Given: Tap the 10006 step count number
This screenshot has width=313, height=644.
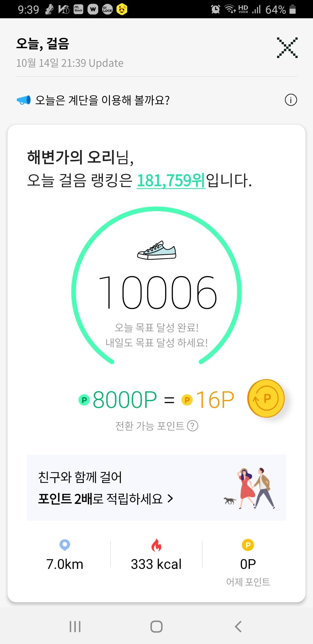Looking at the screenshot, I should click(x=158, y=292).
